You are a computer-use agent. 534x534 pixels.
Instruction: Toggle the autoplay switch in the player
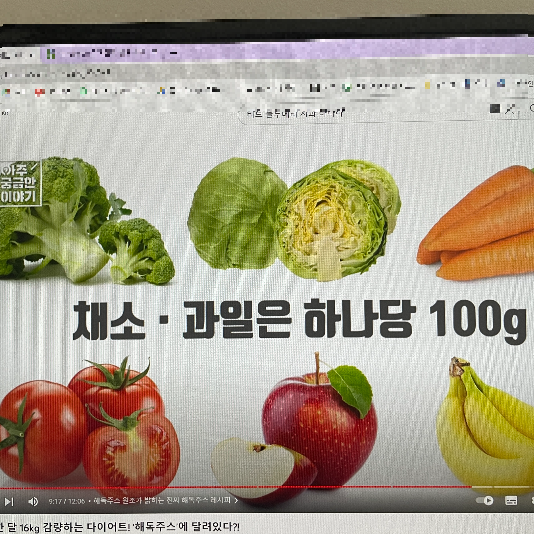485,500
